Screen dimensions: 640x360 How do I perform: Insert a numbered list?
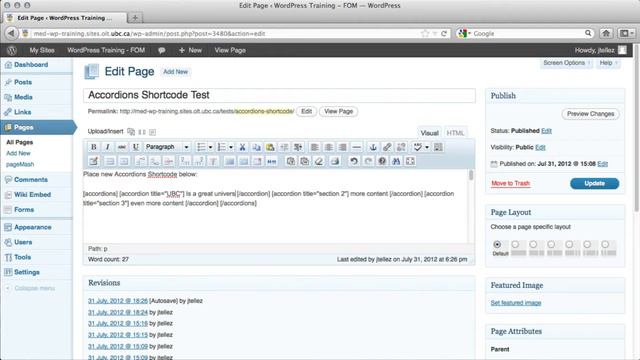pyautogui.click(x=222, y=147)
